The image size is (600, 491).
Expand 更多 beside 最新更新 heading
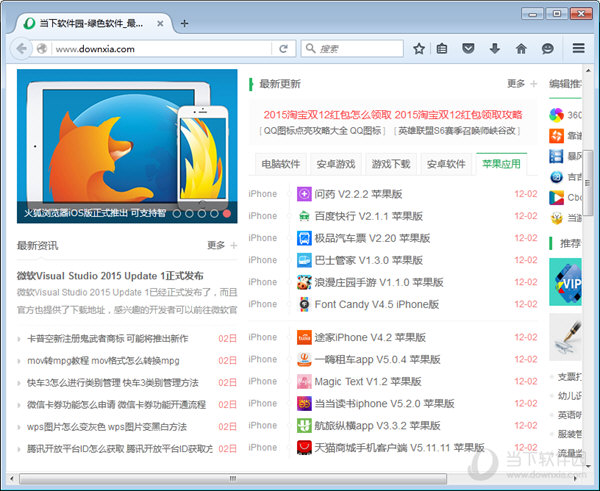[521, 84]
